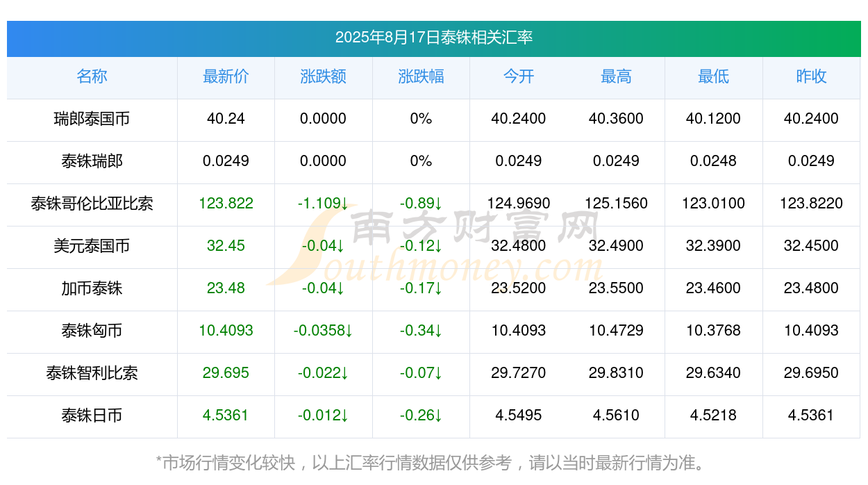Screen dimensions: 868x485
Task: Click change percent -0.34↓
Action: 421,331
